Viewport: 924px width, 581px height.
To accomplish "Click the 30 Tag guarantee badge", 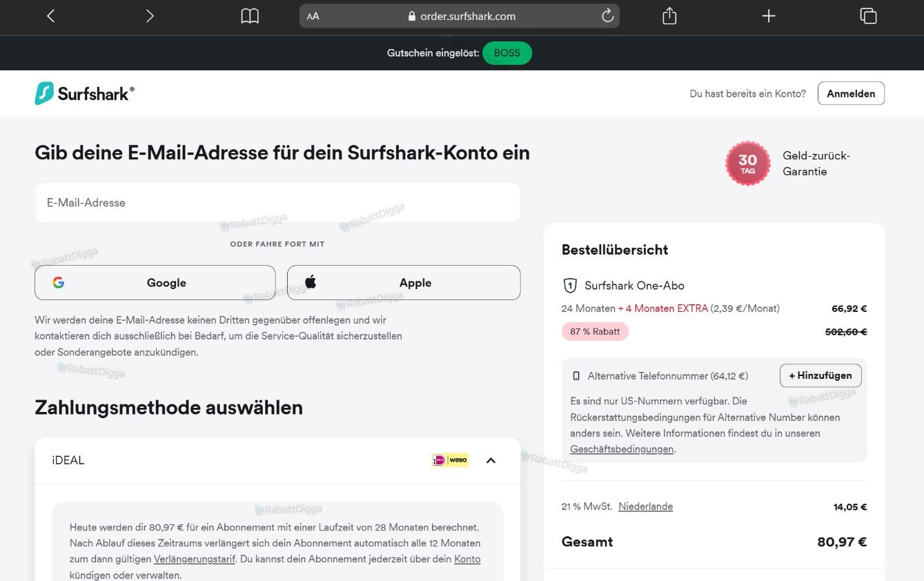I will pos(747,164).
